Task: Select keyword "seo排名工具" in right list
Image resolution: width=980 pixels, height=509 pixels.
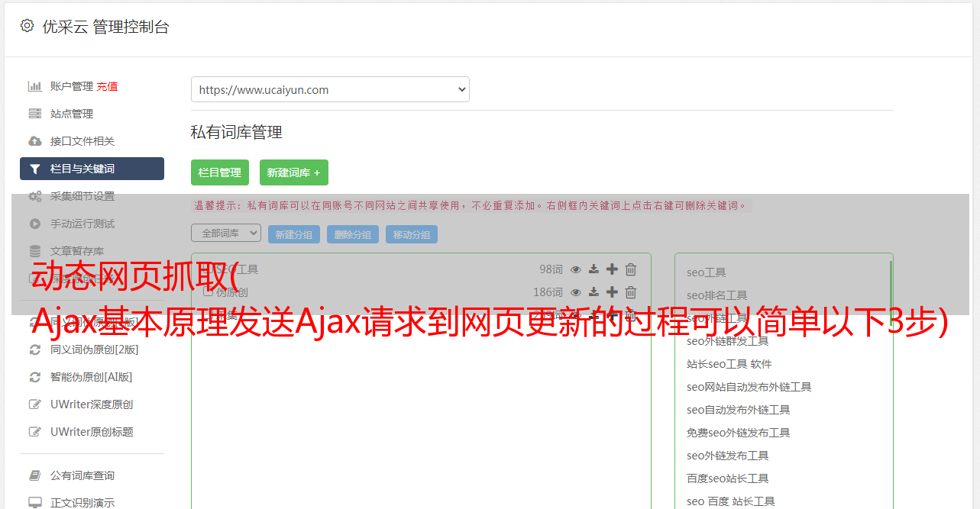Action: [x=717, y=295]
